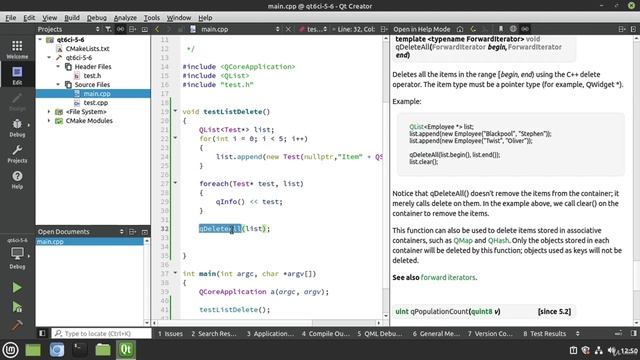Open file manager folder in taskbar

click(x=102, y=350)
